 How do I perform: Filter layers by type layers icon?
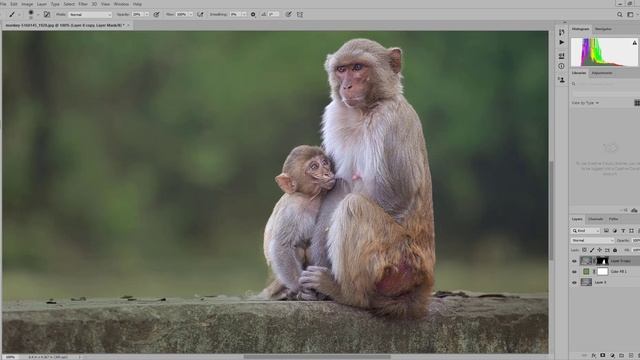623,231
